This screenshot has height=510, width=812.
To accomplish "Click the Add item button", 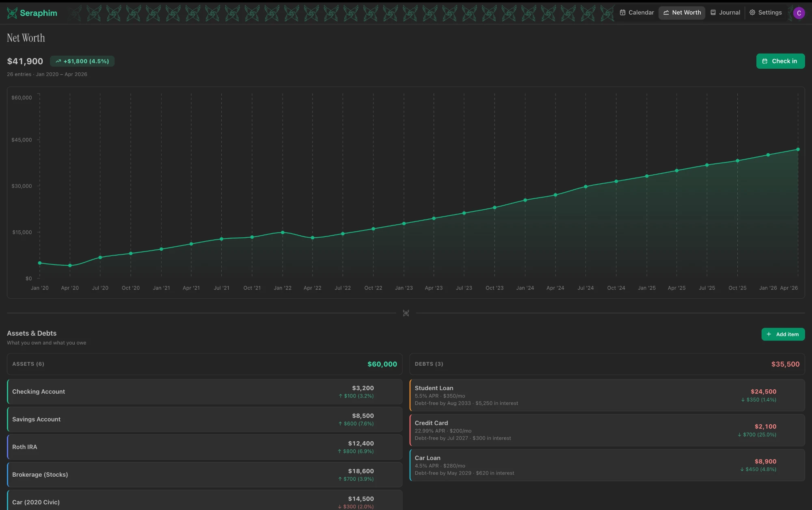I will (x=783, y=334).
